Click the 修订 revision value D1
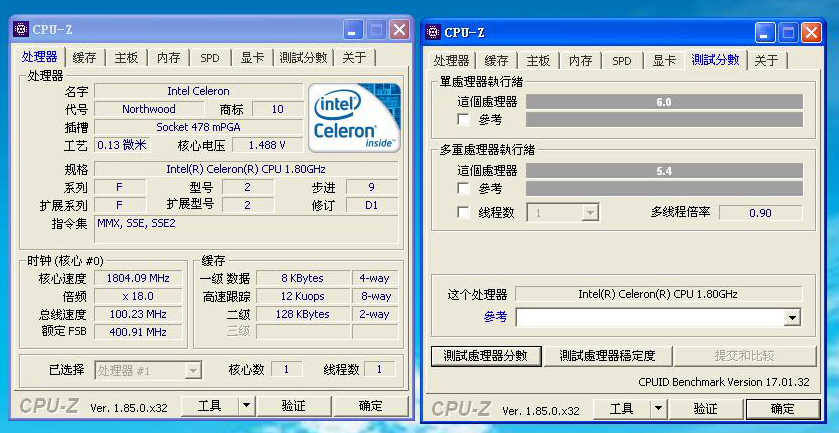The height and width of the screenshot is (433, 839). pos(372,205)
